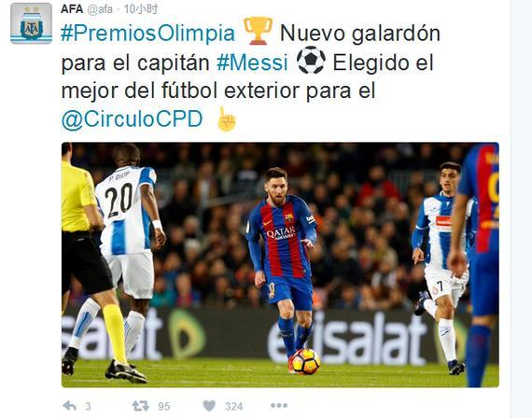Click the tweet text 'Nuevo galardón'
The width and height of the screenshot is (532, 418).
pyautogui.click(x=360, y=34)
